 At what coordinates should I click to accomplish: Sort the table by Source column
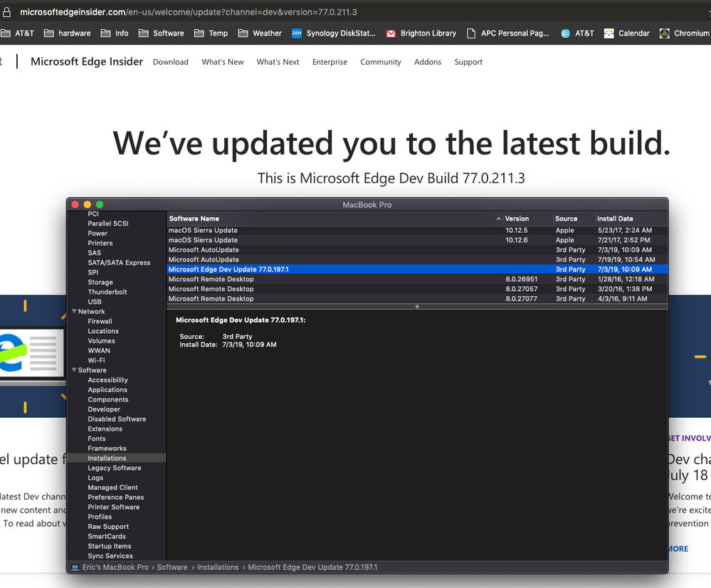point(567,219)
